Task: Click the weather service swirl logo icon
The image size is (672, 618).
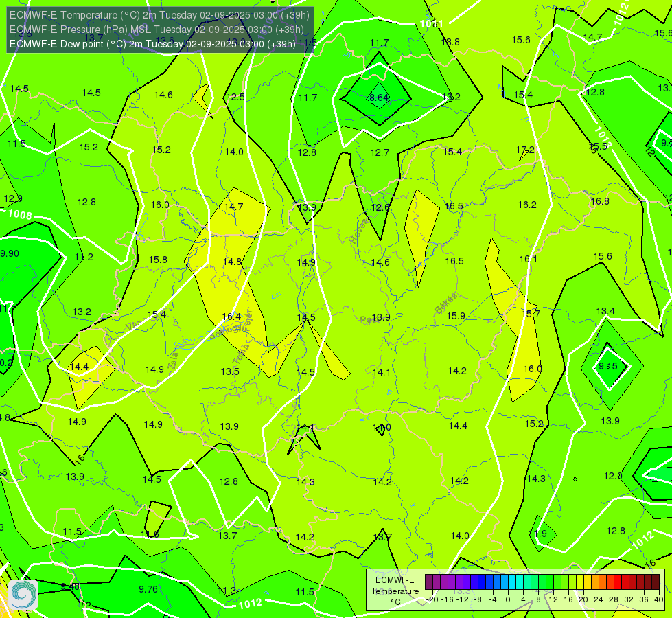Action: pyautogui.click(x=23, y=595)
